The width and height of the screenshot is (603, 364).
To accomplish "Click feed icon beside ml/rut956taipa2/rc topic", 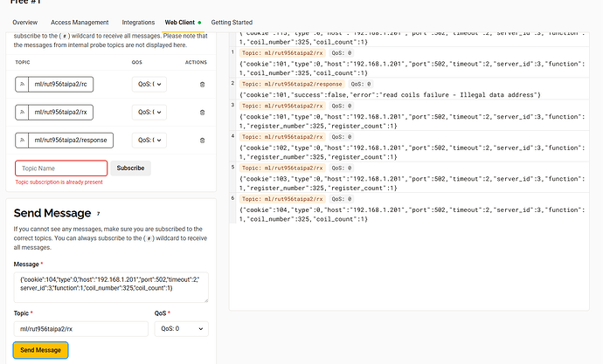I will point(21,84).
